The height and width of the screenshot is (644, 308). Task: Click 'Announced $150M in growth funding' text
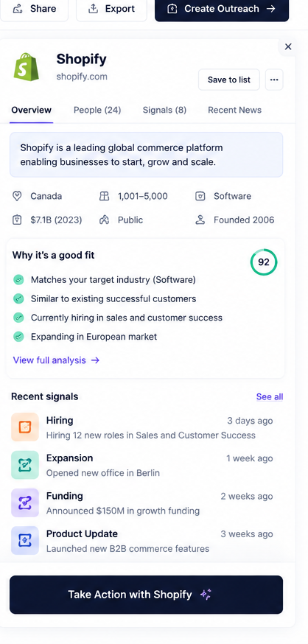click(123, 511)
